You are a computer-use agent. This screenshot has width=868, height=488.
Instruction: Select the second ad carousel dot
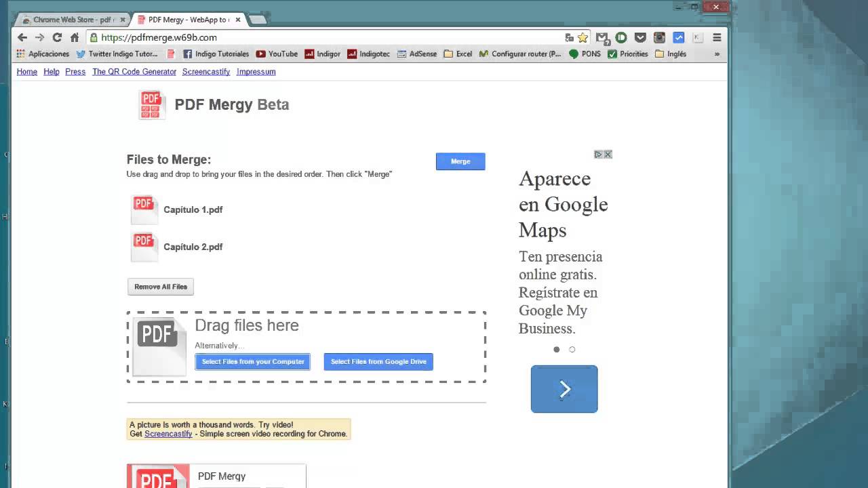[x=572, y=350]
